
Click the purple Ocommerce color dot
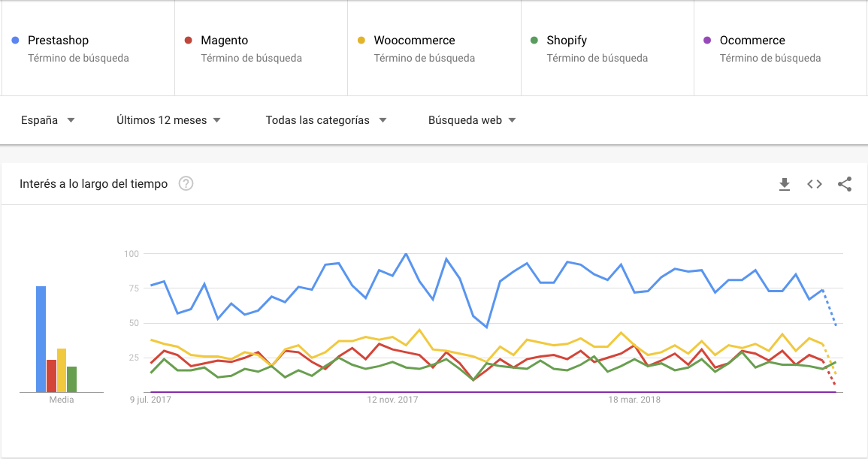pos(707,41)
